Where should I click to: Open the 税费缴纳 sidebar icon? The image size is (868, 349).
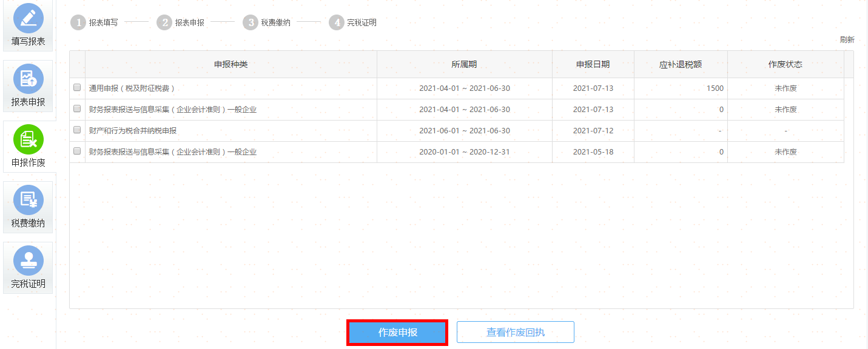[x=28, y=199]
